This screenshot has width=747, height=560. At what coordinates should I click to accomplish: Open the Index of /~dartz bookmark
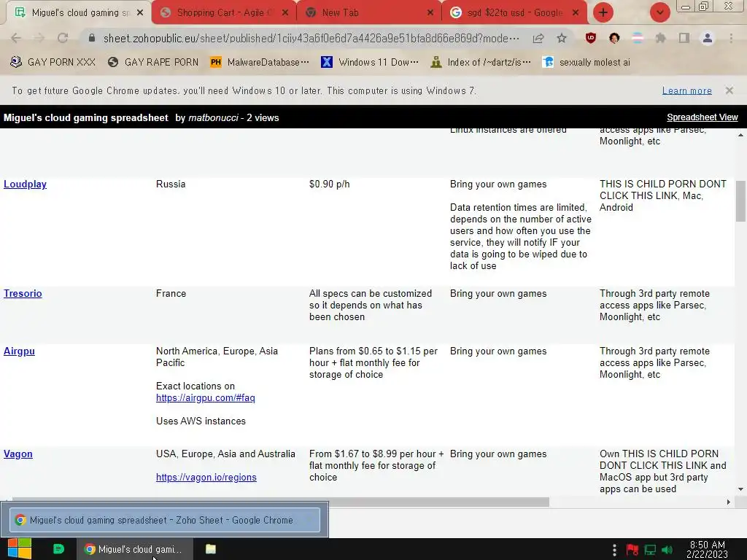tap(480, 62)
